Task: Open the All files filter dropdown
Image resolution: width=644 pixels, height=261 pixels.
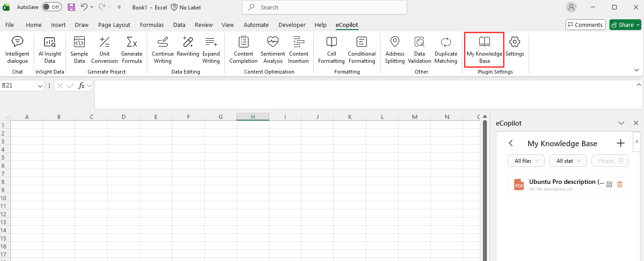Action: pos(526,160)
